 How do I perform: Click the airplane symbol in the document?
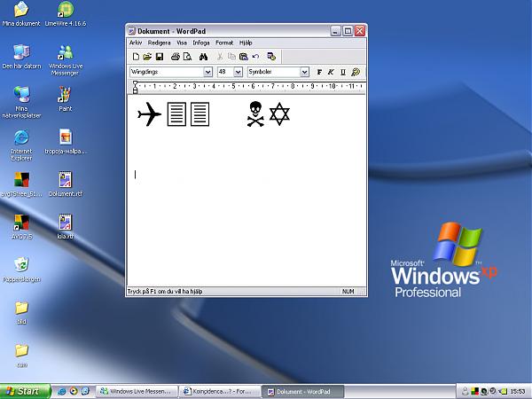click(149, 114)
